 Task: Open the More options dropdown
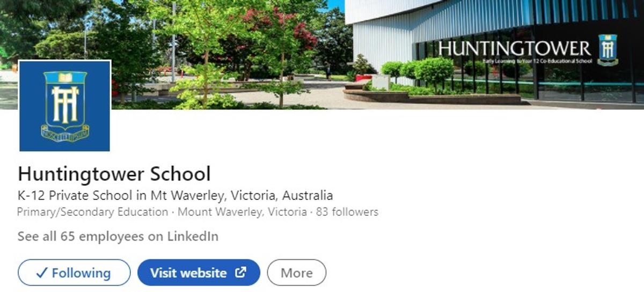coord(296,273)
